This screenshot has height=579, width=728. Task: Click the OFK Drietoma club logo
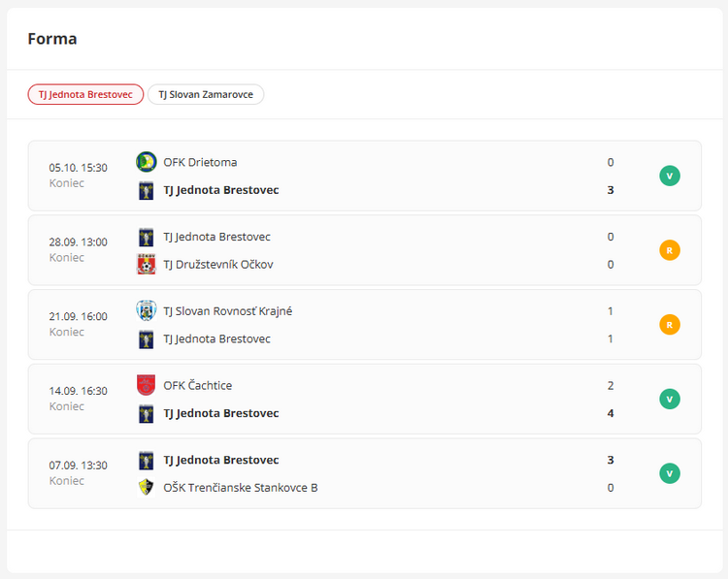(147, 162)
